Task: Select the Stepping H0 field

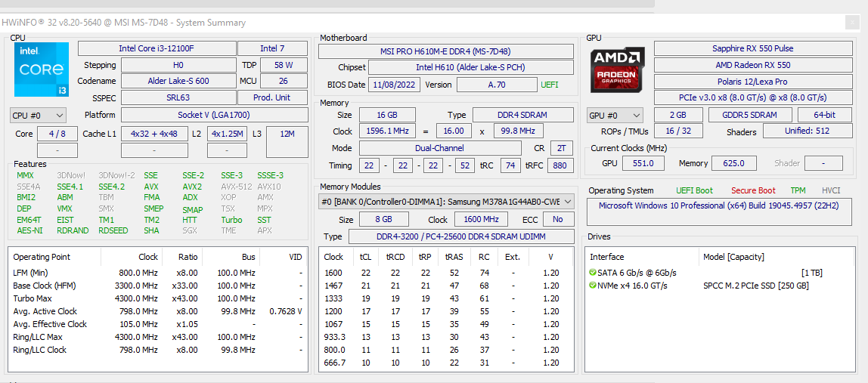Action: pos(178,65)
